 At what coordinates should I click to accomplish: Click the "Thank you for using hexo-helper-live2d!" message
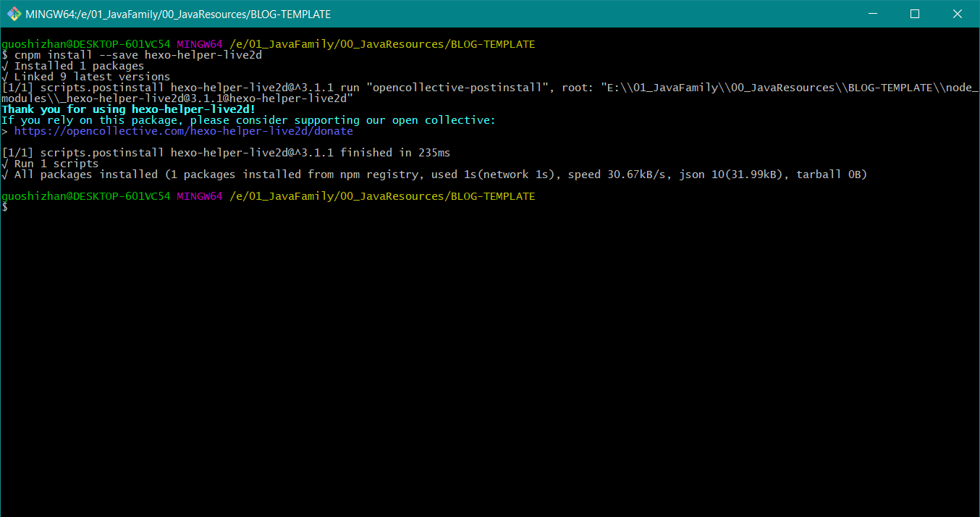coord(128,109)
